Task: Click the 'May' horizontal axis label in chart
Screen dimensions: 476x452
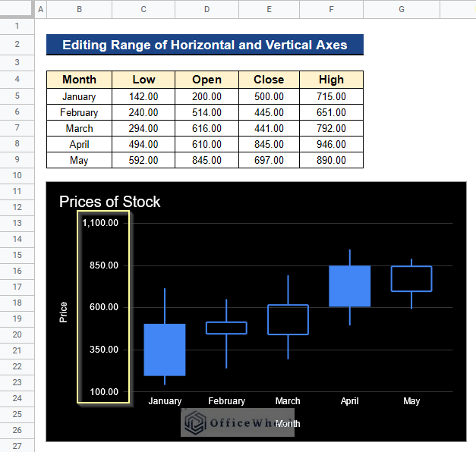Action: tap(411, 401)
